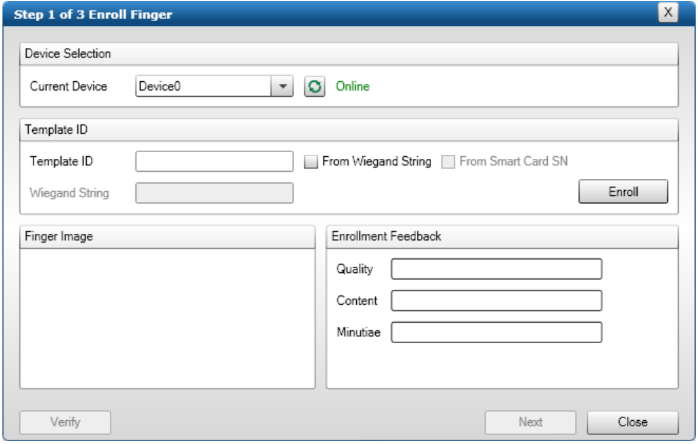Click the Finger Image panel header
698x444 pixels.
pyautogui.click(x=167, y=236)
